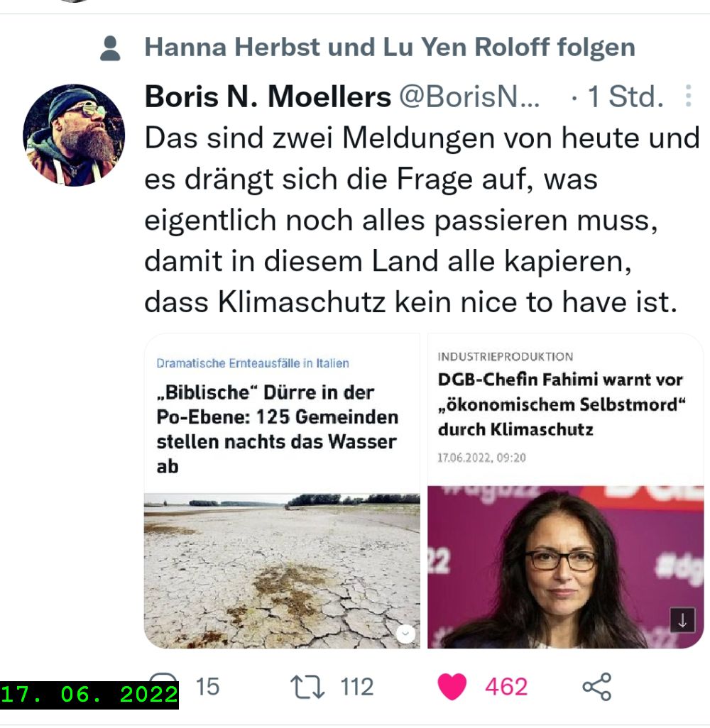Image resolution: width=710 pixels, height=728 pixels.
Task: Click the @BorisN... handle
Action: (x=469, y=96)
